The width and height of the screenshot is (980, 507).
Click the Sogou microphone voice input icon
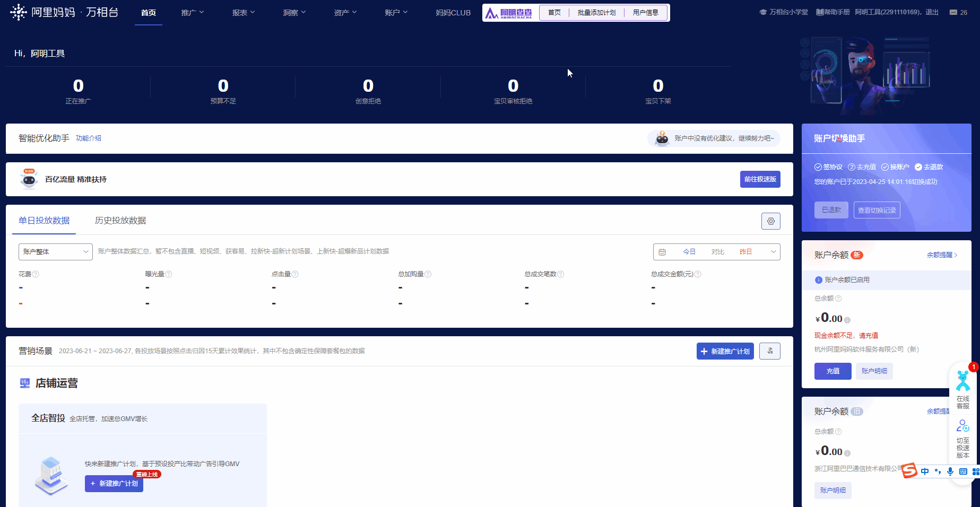coord(950,471)
